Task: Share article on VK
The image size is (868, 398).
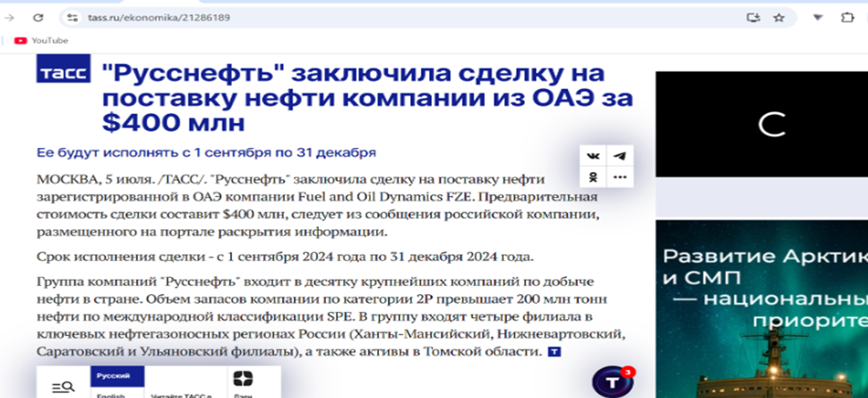Action: click(593, 155)
